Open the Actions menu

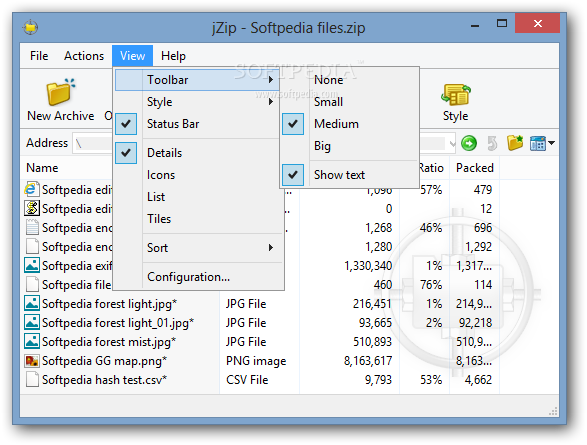pos(84,56)
